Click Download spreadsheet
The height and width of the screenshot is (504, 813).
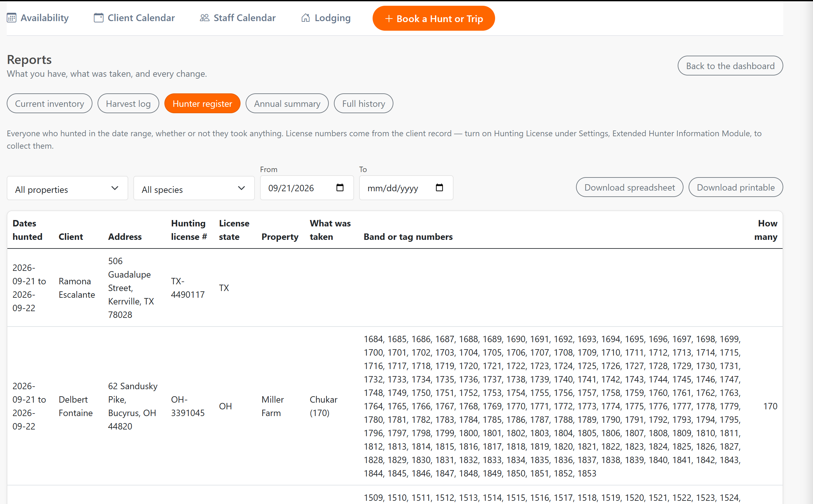[x=629, y=187]
